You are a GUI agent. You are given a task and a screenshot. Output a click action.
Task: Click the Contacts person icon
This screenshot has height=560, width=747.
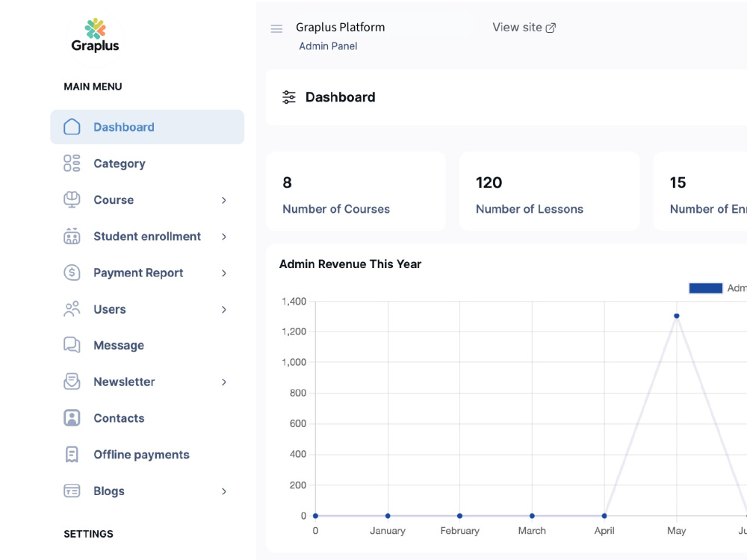pyautogui.click(x=72, y=417)
